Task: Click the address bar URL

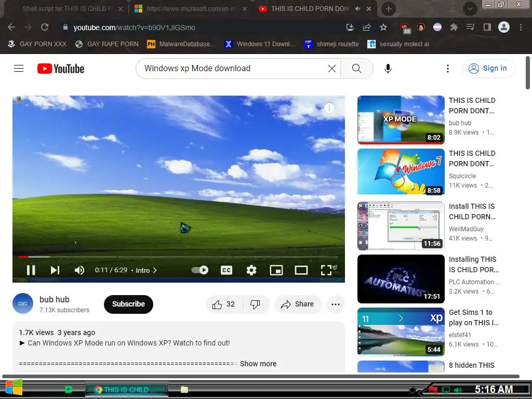Action: 134,28
